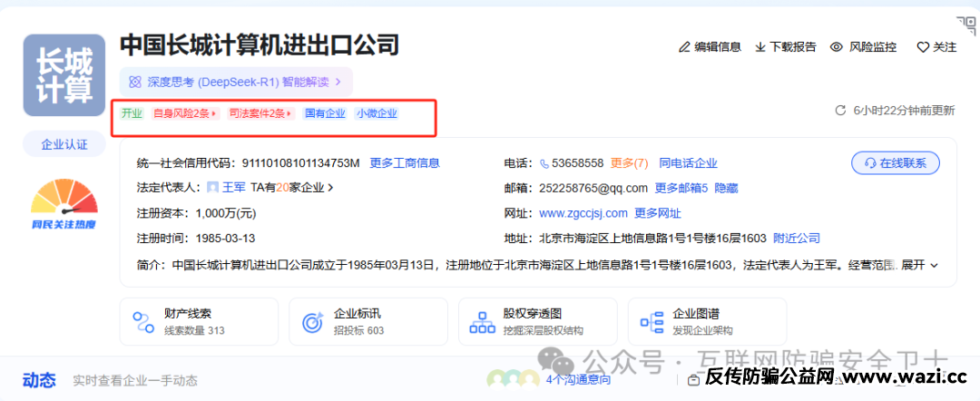Click the 编辑信息 pencil icon

pyautogui.click(x=684, y=47)
